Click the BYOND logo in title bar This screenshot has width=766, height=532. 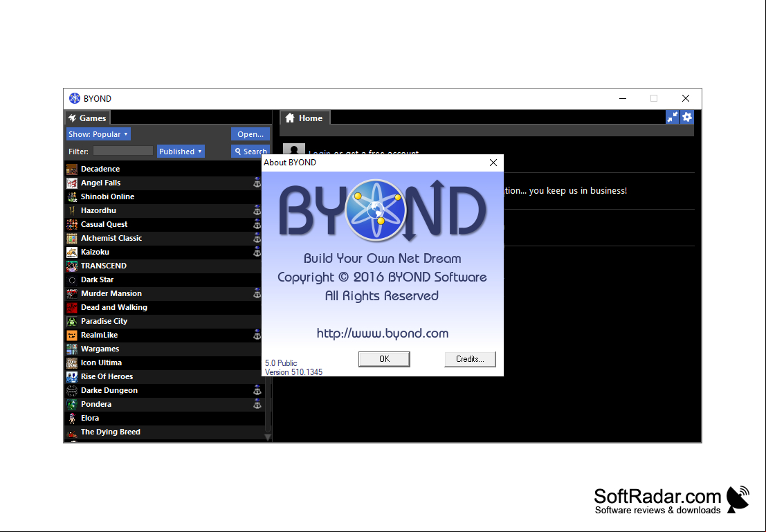(x=74, y=99)
